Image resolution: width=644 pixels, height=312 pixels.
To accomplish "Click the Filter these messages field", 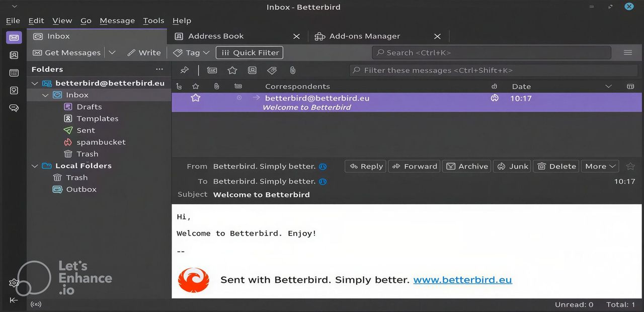I will point(494,70).
